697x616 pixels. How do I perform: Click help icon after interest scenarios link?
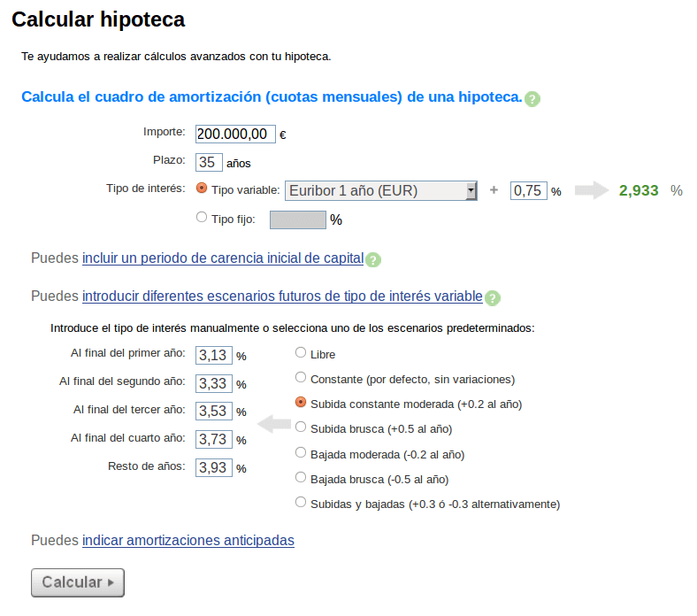[493, 298]
